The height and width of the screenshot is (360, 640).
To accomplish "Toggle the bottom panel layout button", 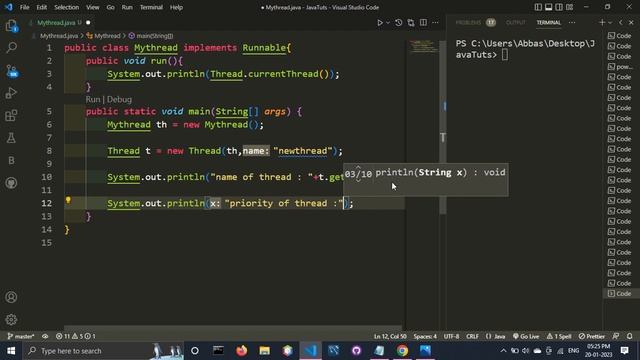I will [549, 7].
